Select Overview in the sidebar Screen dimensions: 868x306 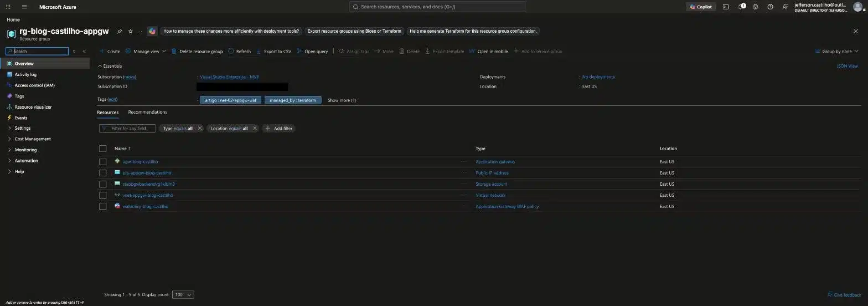coord(44,63)
